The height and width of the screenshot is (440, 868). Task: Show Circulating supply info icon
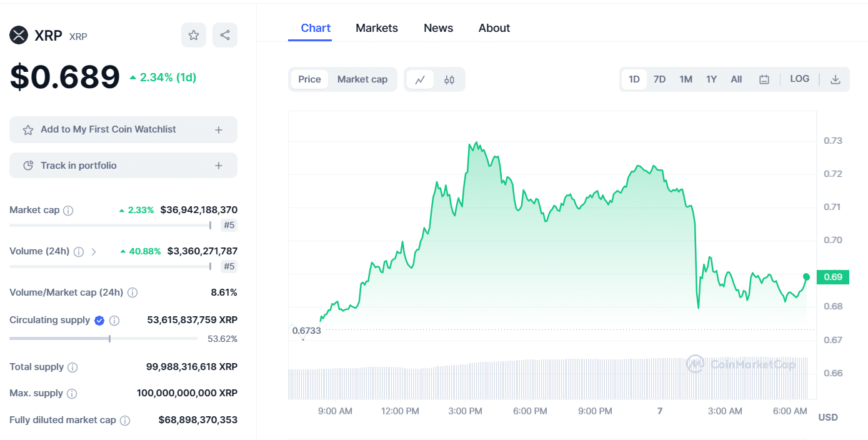114,321
